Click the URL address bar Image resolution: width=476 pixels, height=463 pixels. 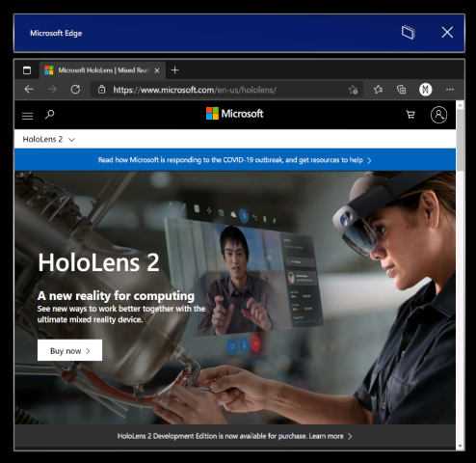[x=226, y=90]
